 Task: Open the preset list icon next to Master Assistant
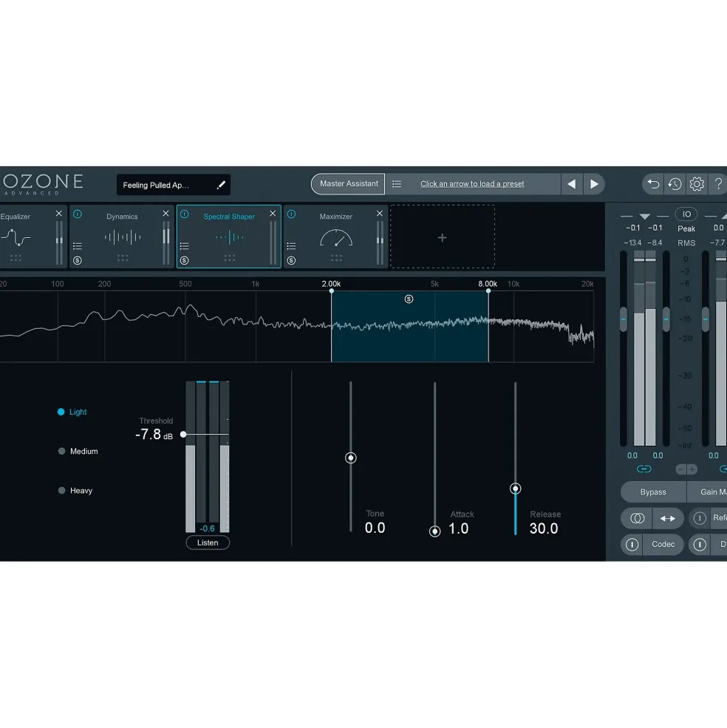[397, 184]
